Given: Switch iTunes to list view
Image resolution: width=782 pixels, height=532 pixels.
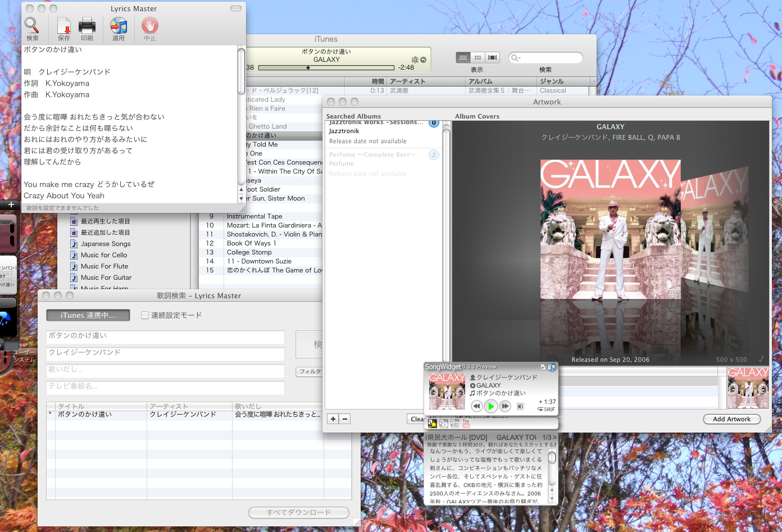Looking at the screenshot, I should (463, 57).
